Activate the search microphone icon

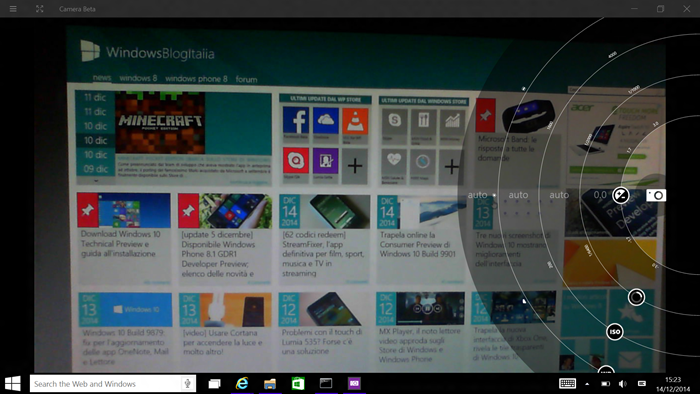coord(188,383)
